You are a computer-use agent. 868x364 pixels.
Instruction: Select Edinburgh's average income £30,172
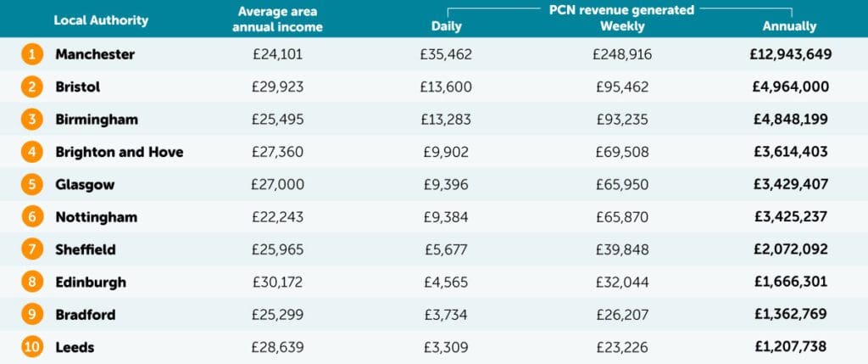point(277,282)
